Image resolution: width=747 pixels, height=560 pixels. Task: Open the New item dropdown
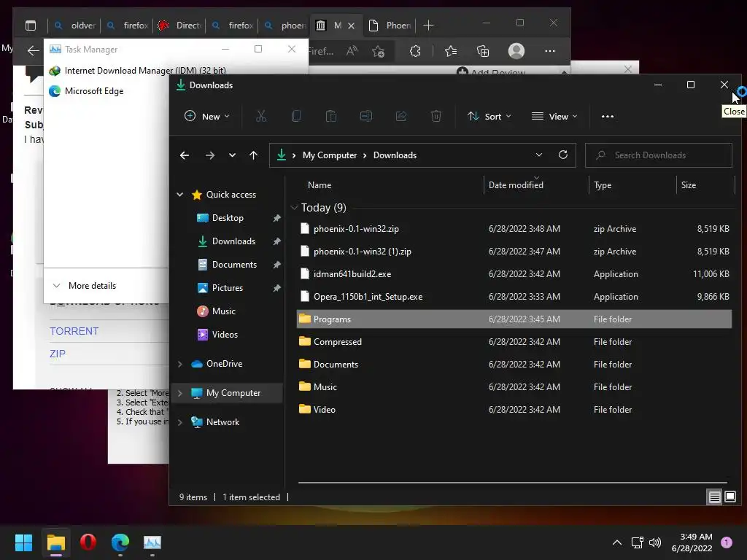(207, 116)
